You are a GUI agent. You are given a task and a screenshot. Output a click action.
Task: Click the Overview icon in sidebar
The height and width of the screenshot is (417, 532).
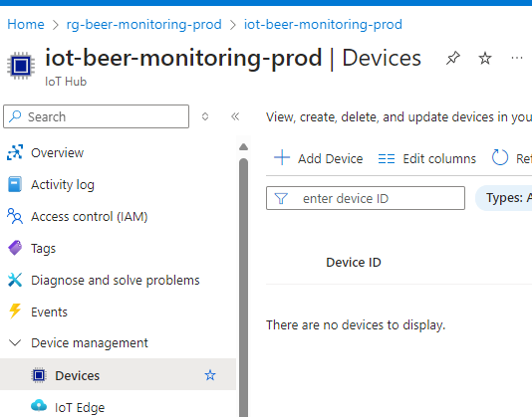coord(15,152)
